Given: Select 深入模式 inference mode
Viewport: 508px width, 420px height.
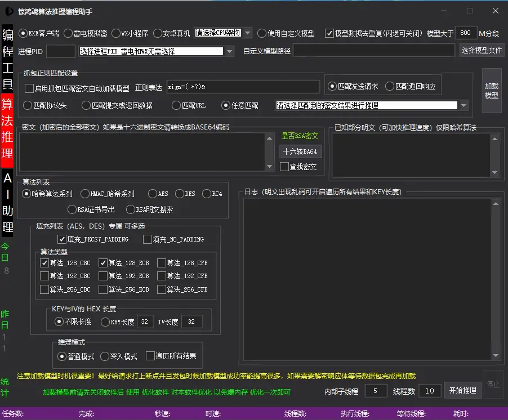Looking at the screenshot, I should [x=119, y=356].
